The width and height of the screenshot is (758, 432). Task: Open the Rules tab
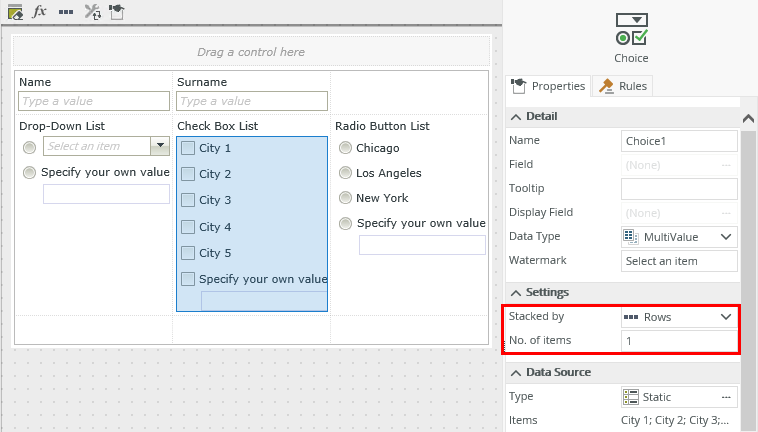[624, 86]
